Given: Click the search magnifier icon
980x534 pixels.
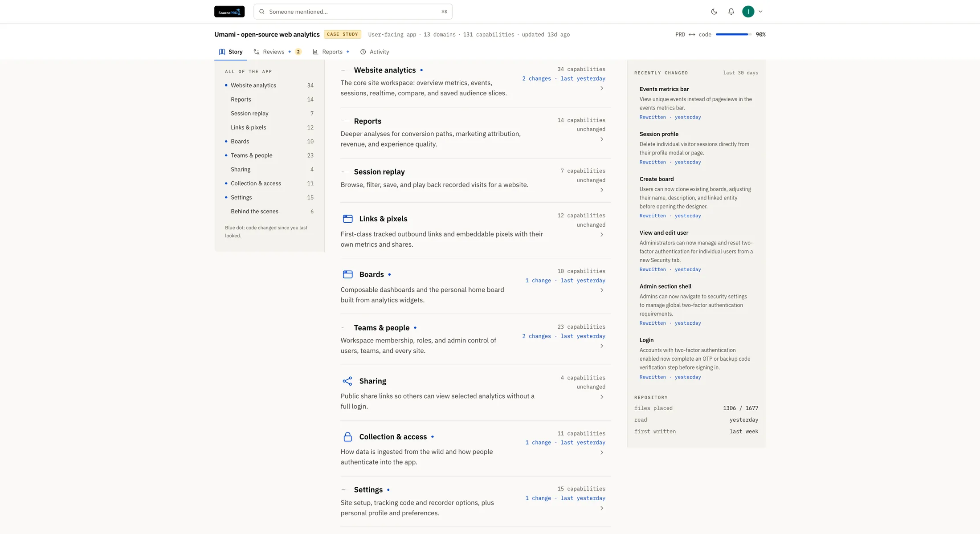Looking at the screenshot, I should click(262, 12).
